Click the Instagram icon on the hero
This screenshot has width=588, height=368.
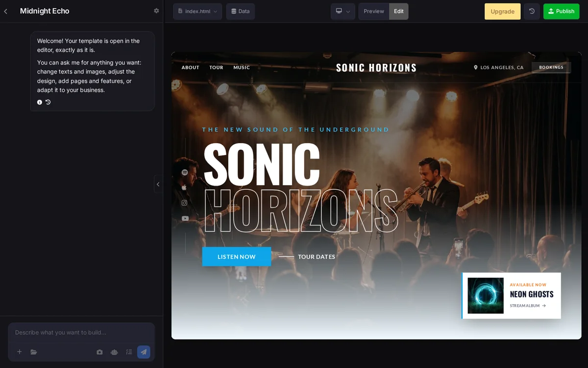click(x=184, y=203)
